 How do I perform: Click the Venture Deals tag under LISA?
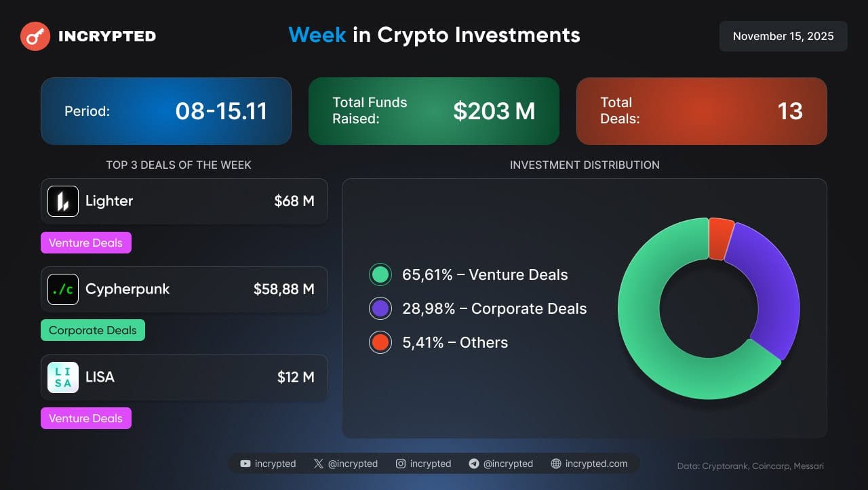point(86,418)
